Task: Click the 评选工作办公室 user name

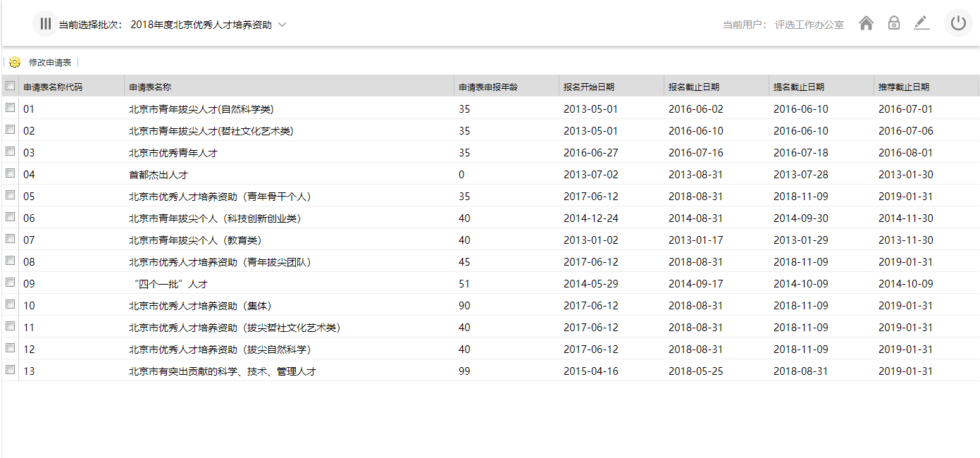Action: (x=809, y=25)
